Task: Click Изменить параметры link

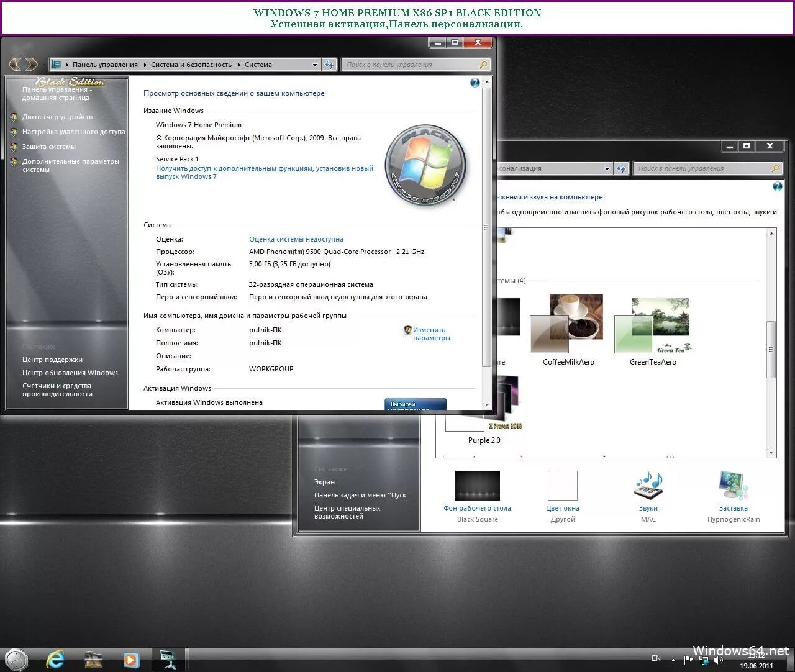Action: pos(431,334)
